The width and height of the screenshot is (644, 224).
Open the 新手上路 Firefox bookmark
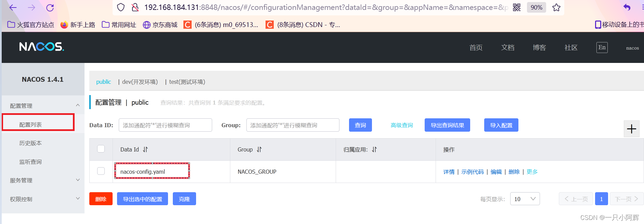(x=78, y=25)
